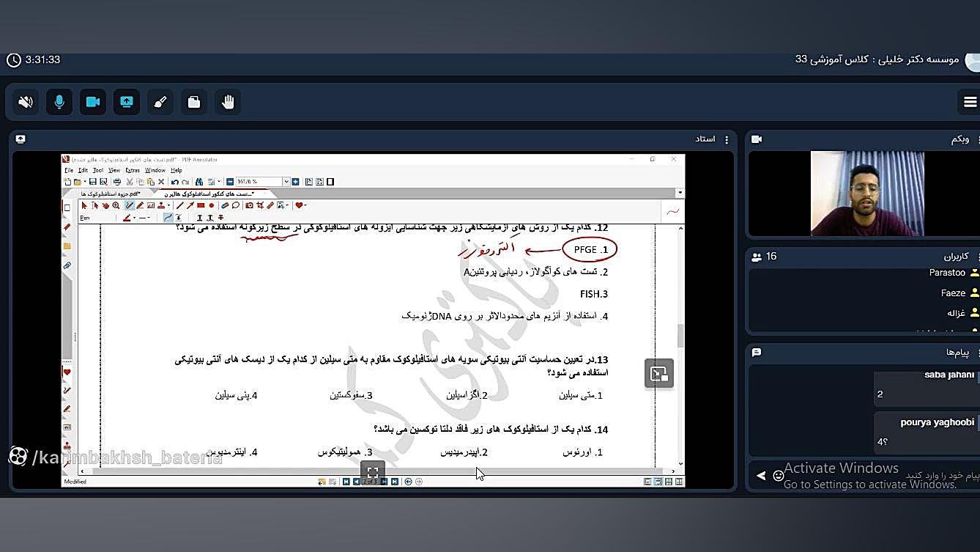980x552 pixels.
Task: Switch to the جزوه استافیلوکوک ها tab
Action: (x=108, y=192)
